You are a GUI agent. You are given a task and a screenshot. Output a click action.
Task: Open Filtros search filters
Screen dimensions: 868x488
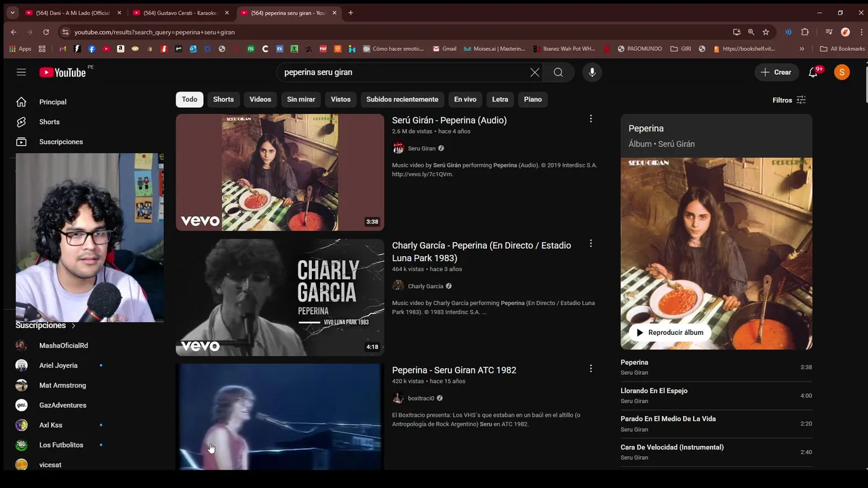[789, 100]
